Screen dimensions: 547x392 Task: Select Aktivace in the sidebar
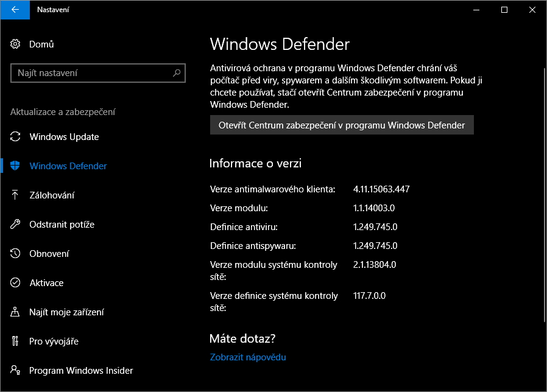(x=46, y=283)
